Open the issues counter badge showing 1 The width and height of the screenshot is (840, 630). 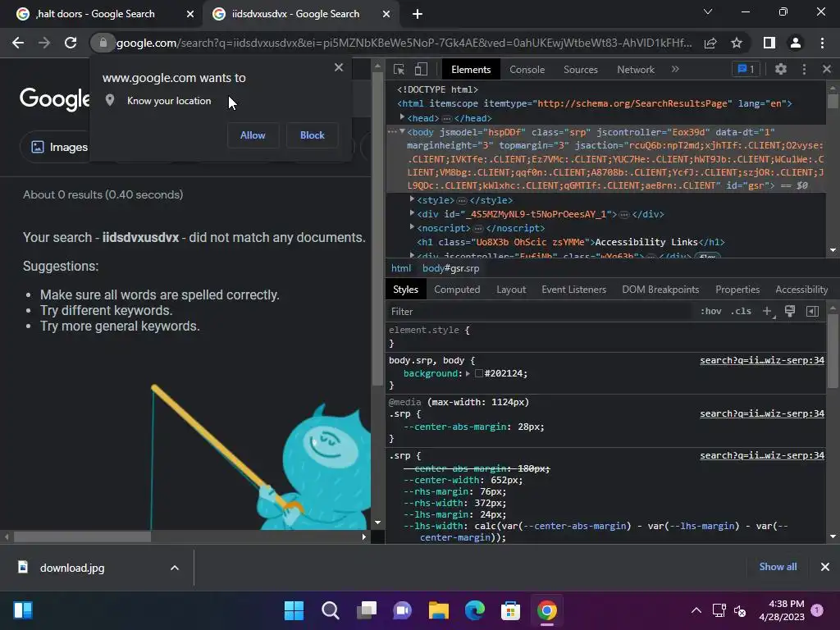(746, 69)
